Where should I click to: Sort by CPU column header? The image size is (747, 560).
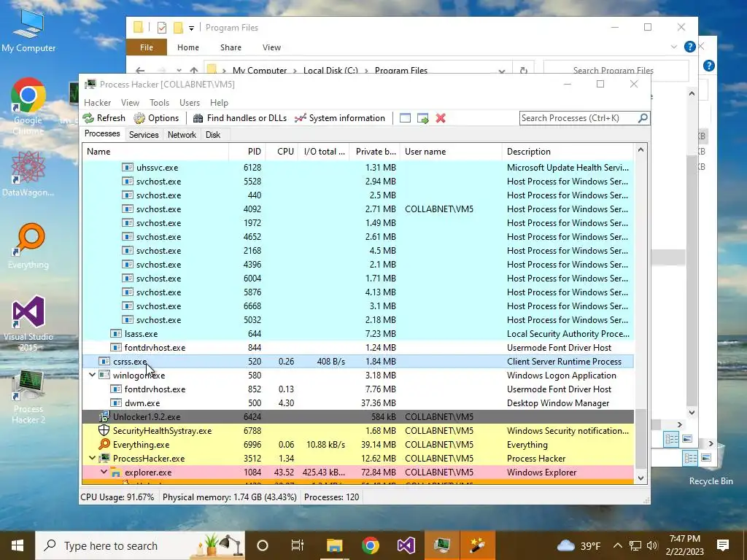pyautogui.click(x=282, y=152)
